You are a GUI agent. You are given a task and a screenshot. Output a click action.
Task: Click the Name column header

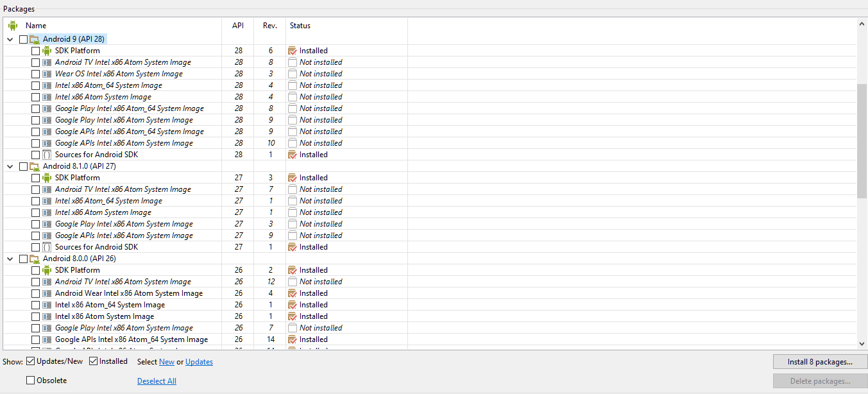click(36, 26)
